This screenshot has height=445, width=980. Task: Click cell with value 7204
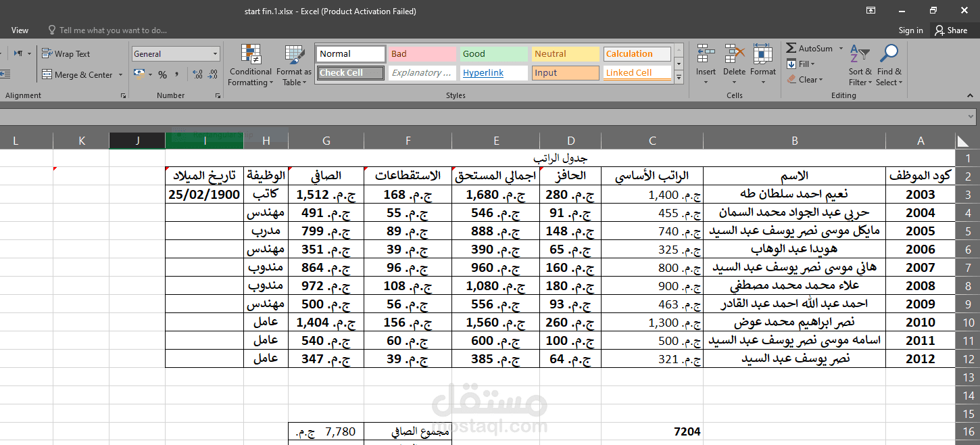(x=652, y=431)
